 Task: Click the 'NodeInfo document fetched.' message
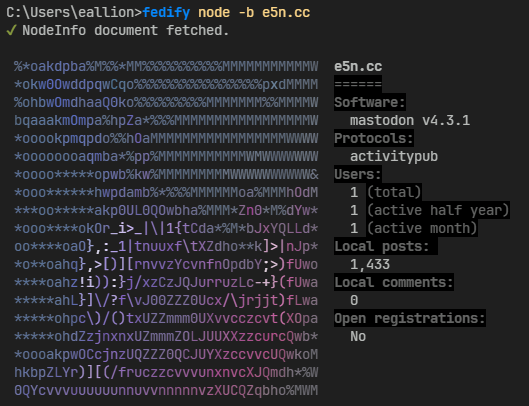tap(126, 30)
